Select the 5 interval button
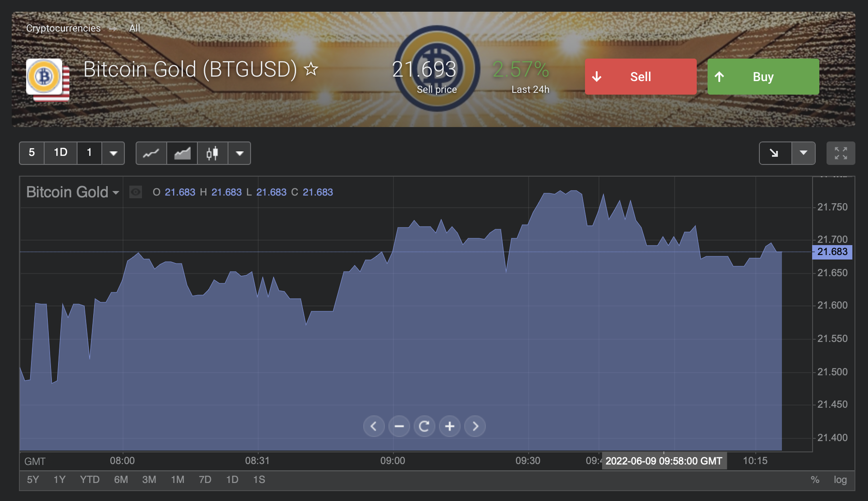The height and width of the screenshot is (501, 868). 32,153
